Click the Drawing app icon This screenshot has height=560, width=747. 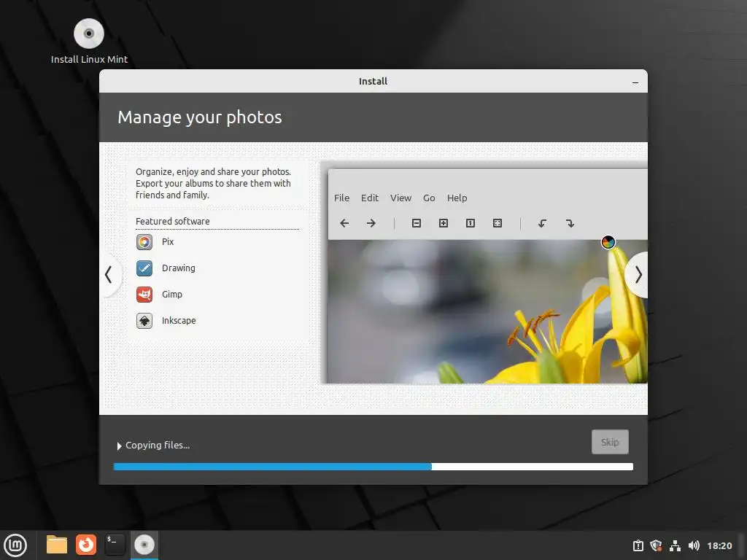(x=144, y=268)
